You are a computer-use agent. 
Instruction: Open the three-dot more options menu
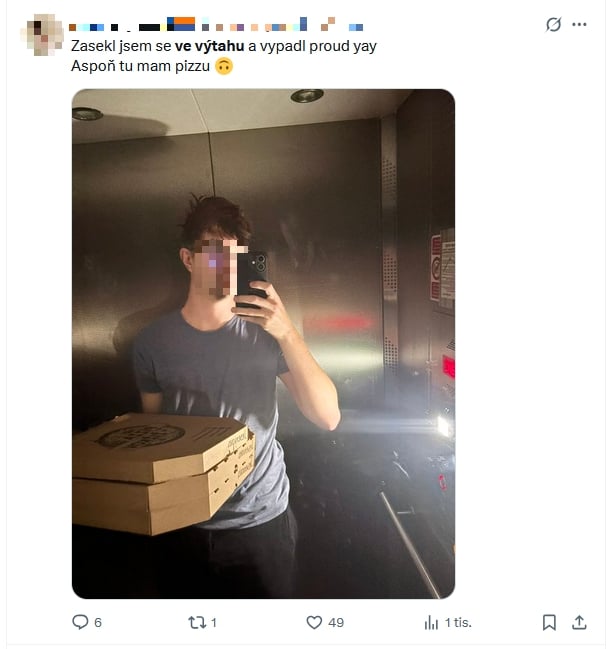tap(579, 24)
